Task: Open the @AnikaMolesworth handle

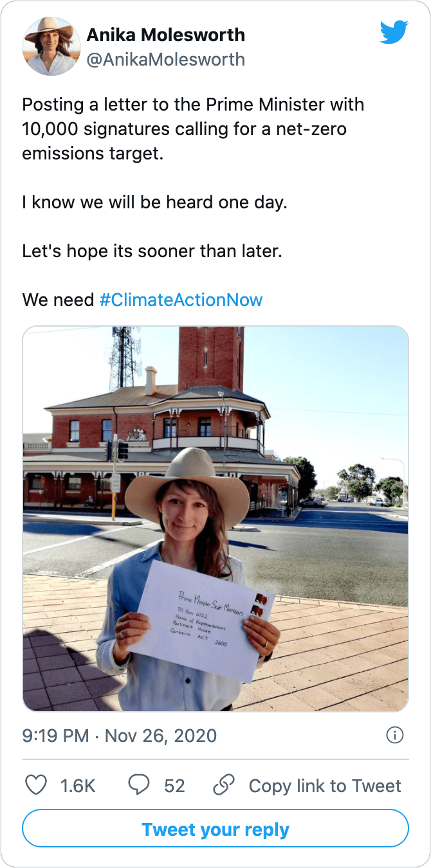Action: [x=165, y=60]
